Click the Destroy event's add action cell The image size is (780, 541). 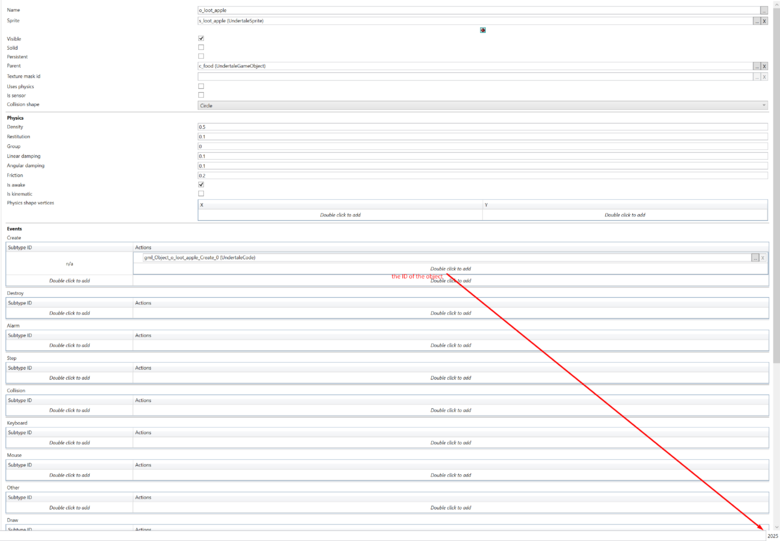tap(450, 313)
